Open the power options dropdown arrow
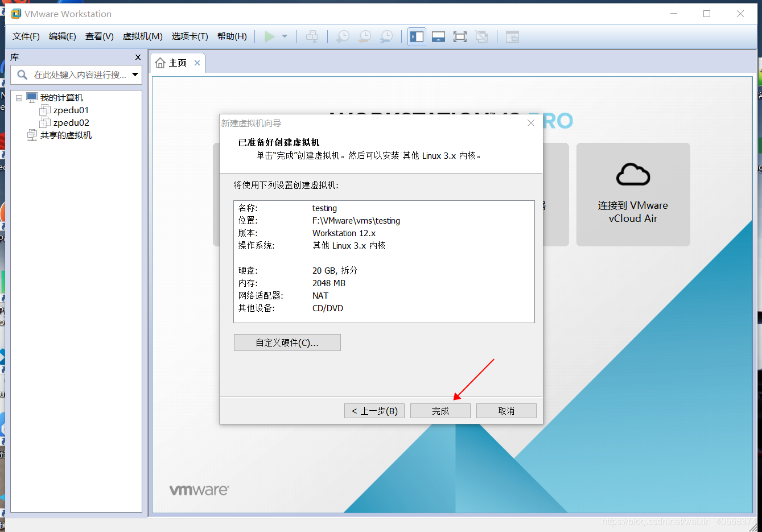Viewport: 762px width, 532px height. point(285,36)
